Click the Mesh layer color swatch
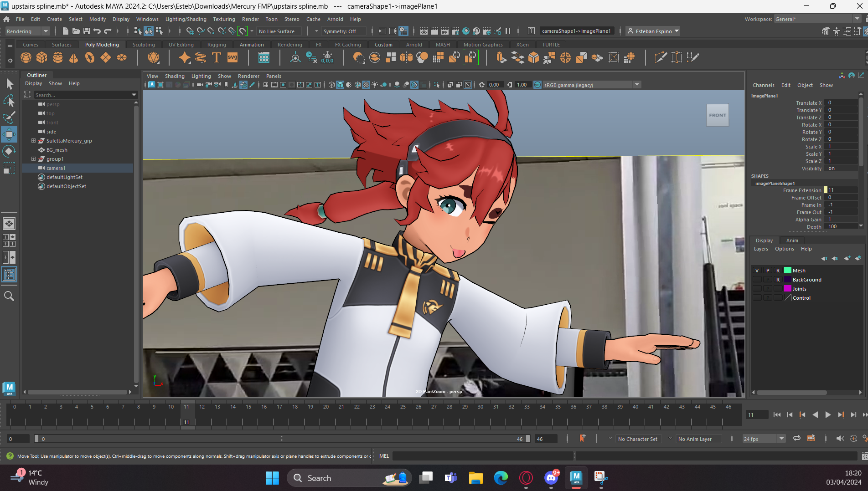Viewport: 868px width, 491px height. [x=787, y=271]
